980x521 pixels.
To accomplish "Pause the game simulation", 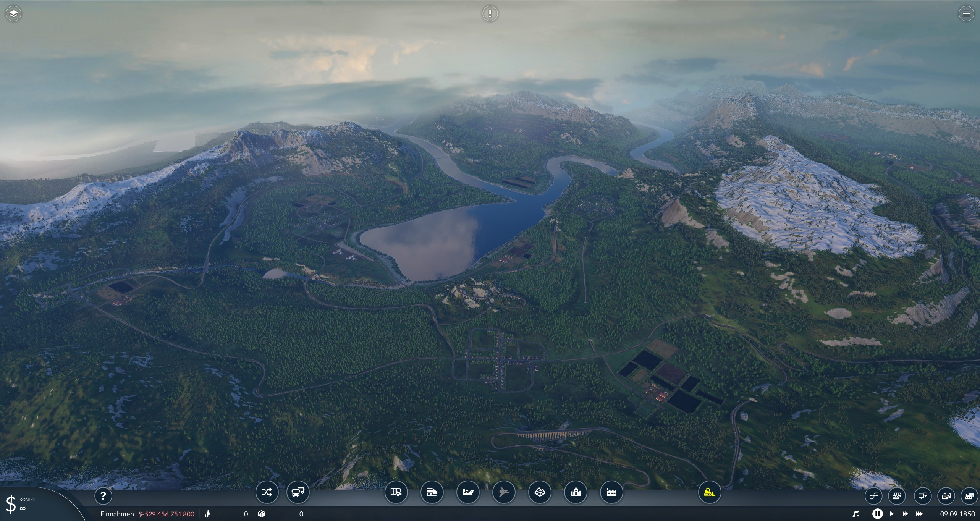I will point(878,514).
